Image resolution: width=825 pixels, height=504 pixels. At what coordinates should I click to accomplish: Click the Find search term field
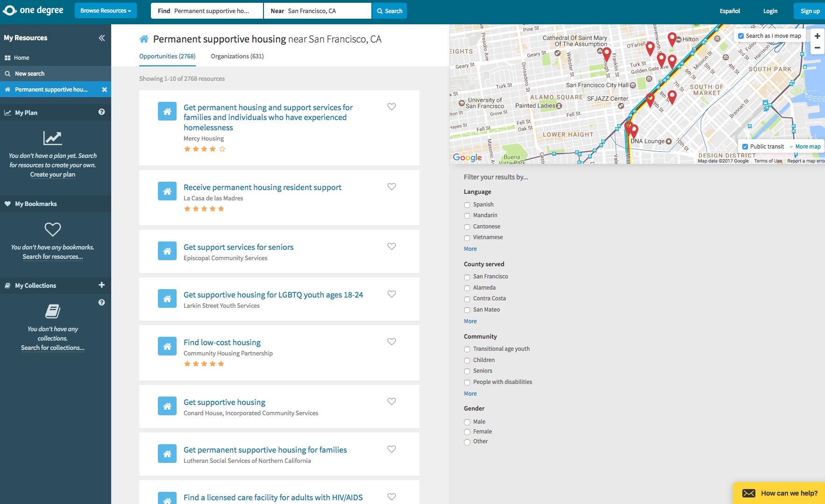click(207, 11)
